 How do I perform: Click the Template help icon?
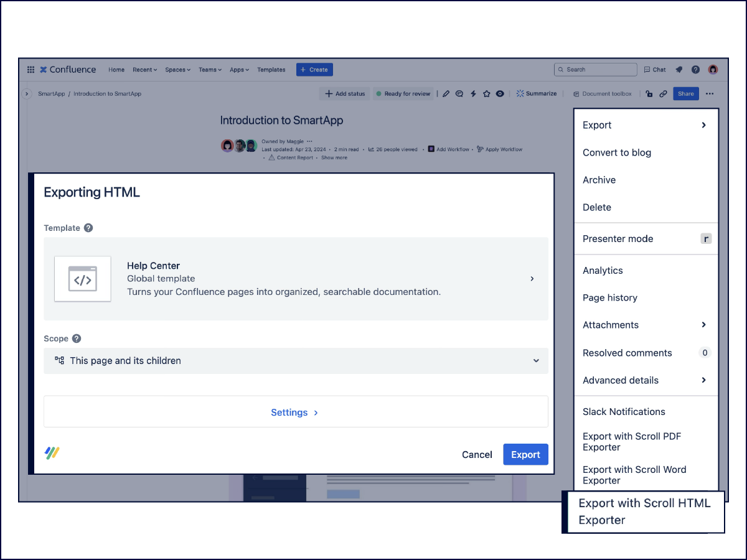click(88, 228)
